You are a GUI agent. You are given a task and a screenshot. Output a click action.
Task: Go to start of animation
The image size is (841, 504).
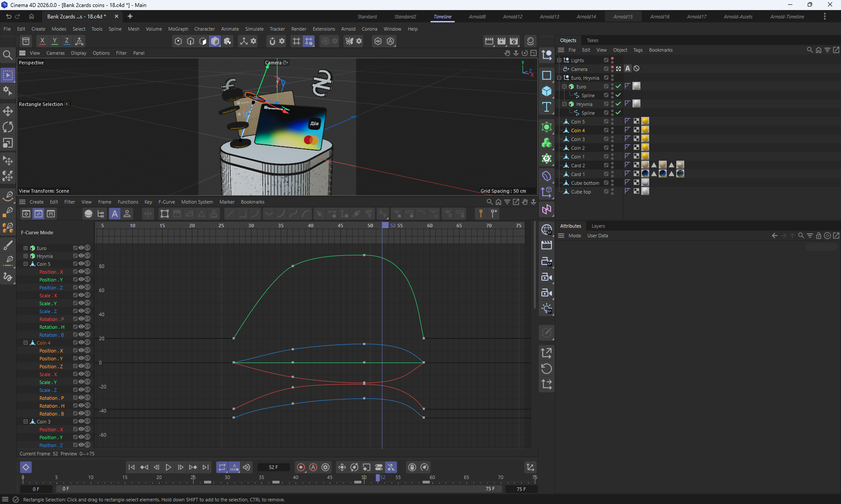(131, 467)
